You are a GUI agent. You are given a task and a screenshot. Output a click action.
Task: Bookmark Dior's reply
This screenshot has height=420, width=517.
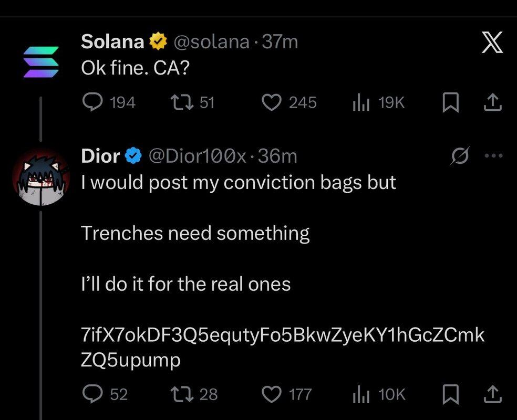[448, 394]
